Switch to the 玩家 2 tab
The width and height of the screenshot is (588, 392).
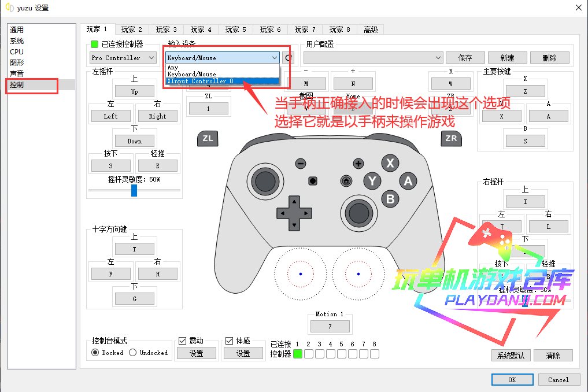[131, 29]
